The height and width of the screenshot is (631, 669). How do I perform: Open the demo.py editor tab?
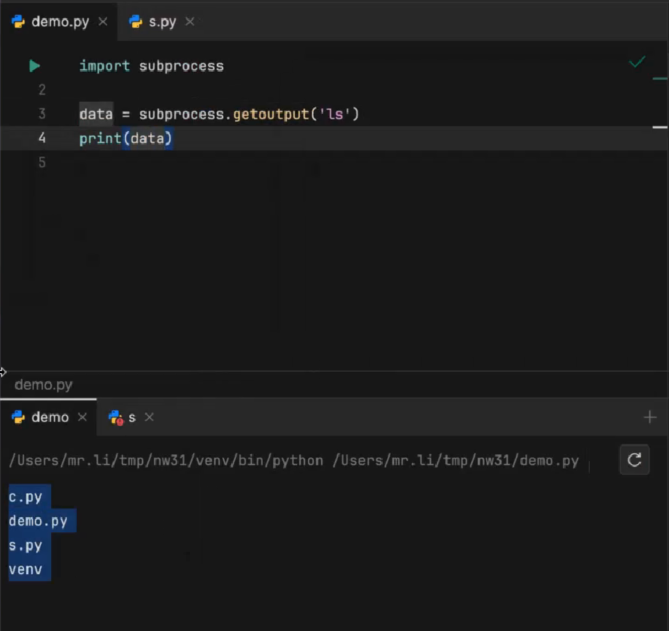[x=58, y=21]
